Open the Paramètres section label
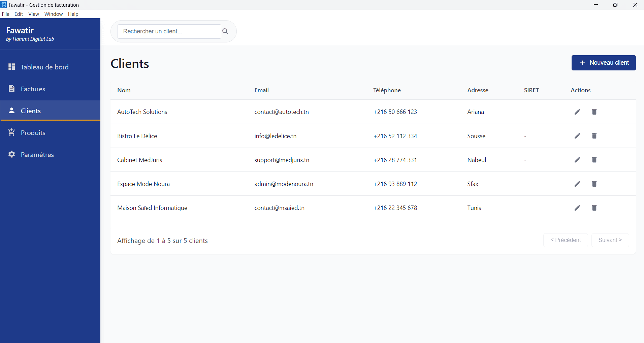 37,155
